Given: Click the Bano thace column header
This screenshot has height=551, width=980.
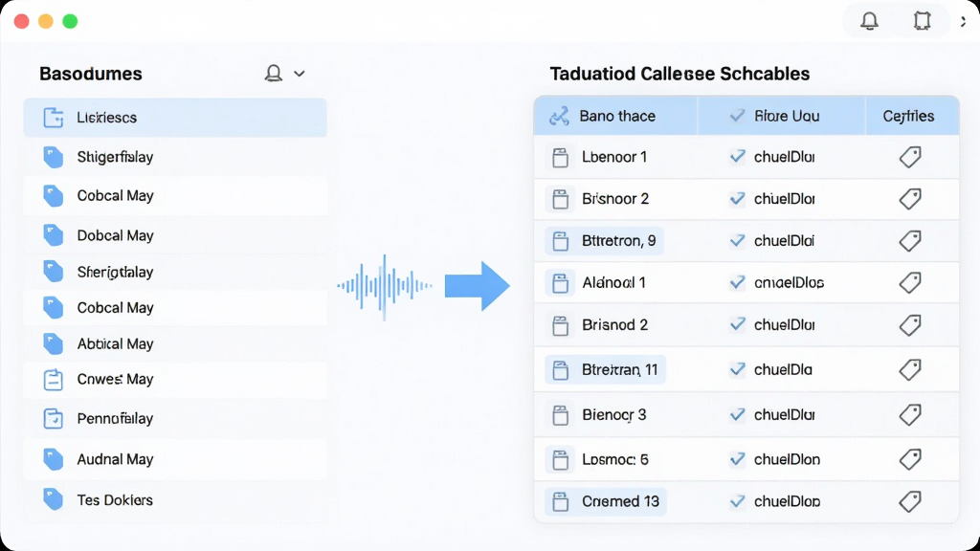Looking at the screenshot, I should [615, 116].
